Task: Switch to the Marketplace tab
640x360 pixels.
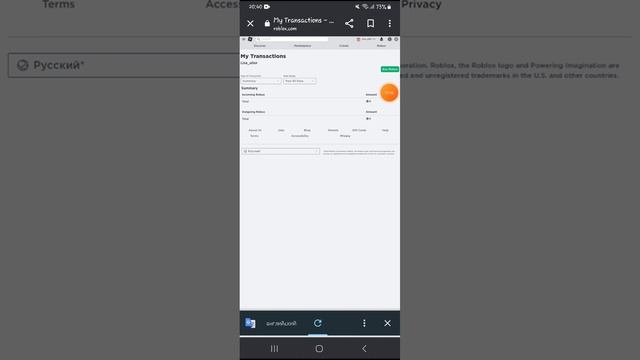Action: tap(302, 46)
